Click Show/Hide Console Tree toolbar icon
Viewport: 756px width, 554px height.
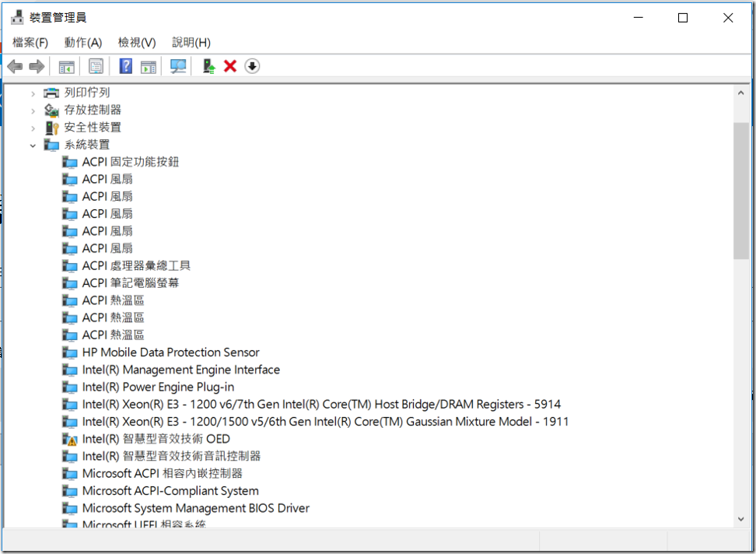67,67
